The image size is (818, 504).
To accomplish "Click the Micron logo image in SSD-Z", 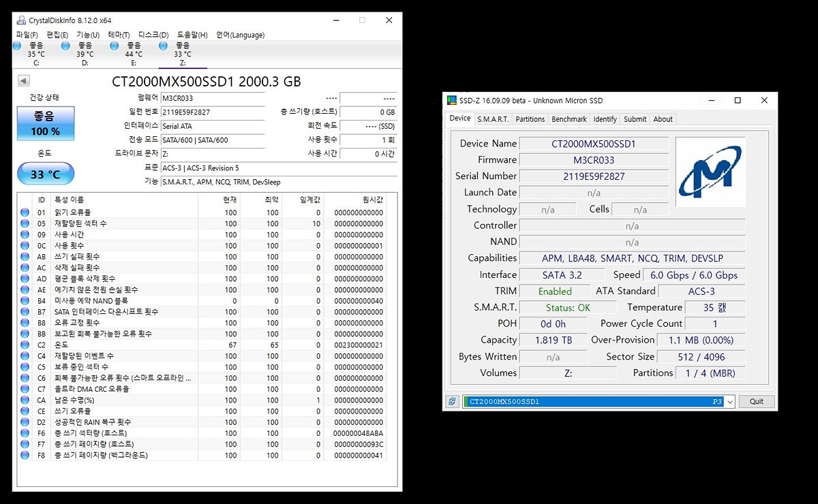I will (x=710, y=172).
